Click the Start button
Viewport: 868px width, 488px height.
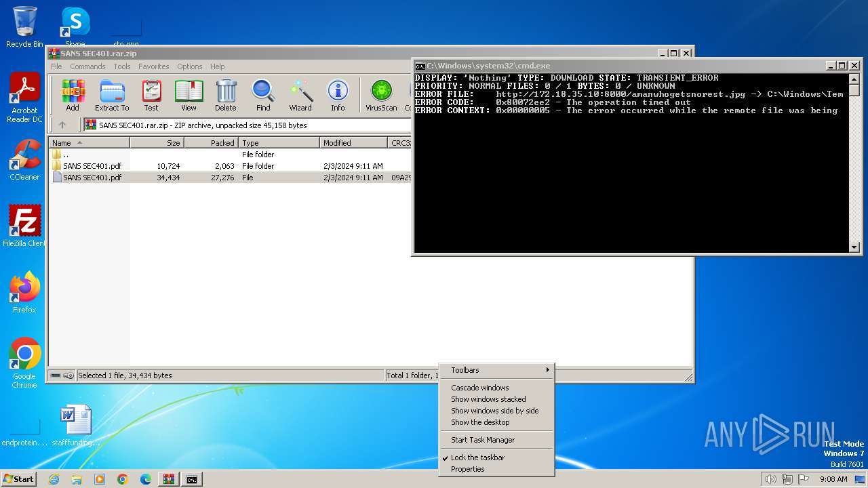(18, 479)
